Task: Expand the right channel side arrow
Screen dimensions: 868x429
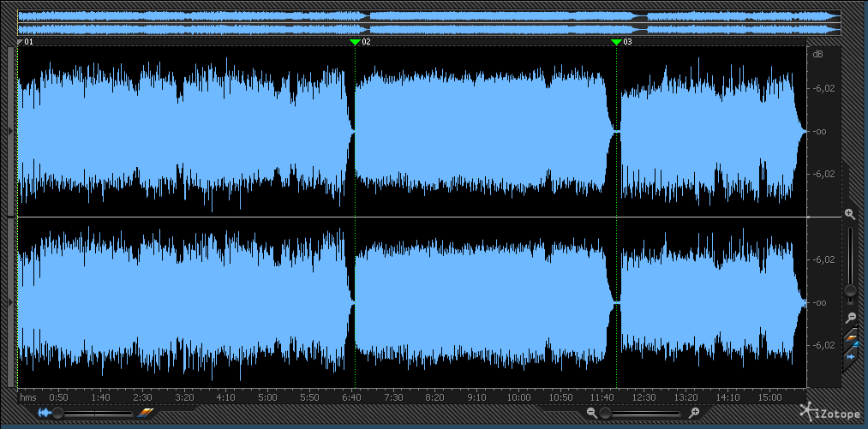Action: [x=10, y=302]
